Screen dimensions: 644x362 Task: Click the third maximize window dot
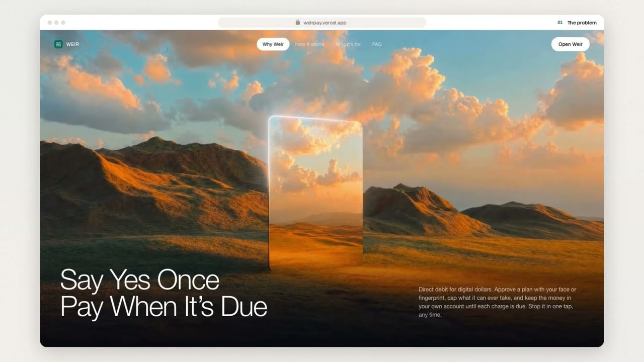pyautogui.click(x=63, y=23)
